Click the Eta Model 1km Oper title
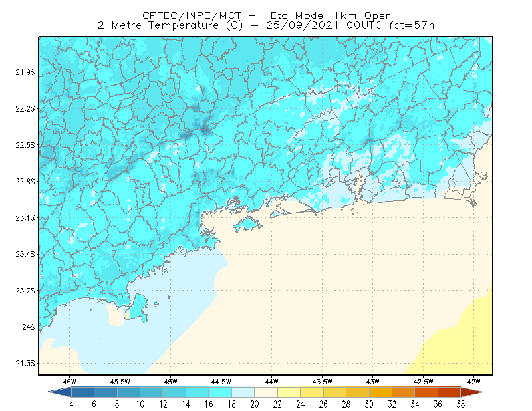Screen dimensions: 532x411 [330, 15]
